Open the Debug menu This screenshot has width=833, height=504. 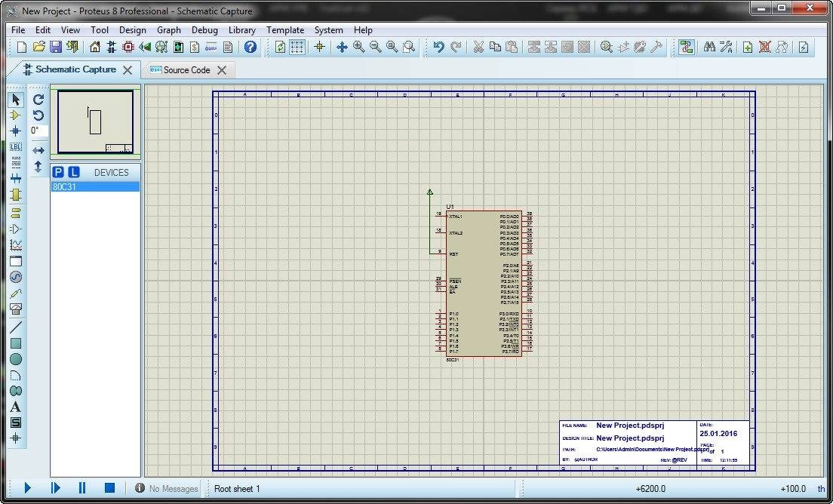click(x=205, y=30)
